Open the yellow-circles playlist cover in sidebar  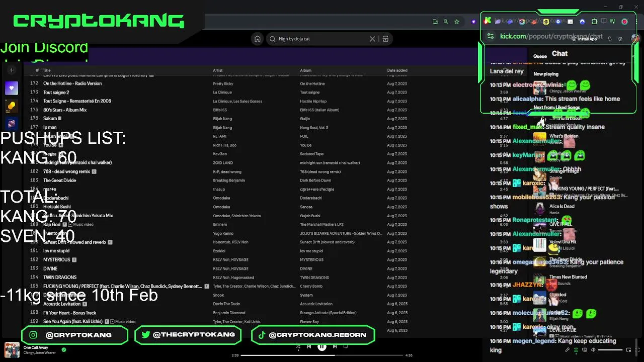coord(12,106)
